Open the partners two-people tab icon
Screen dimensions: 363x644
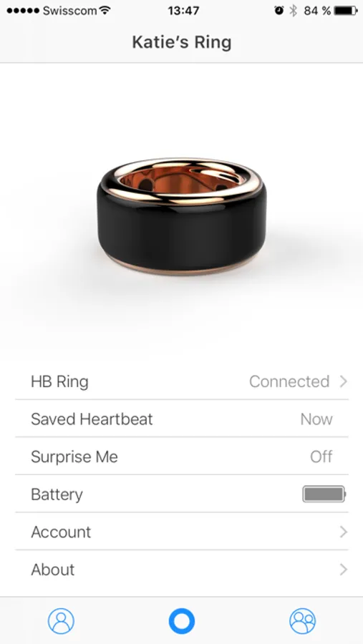302,621
